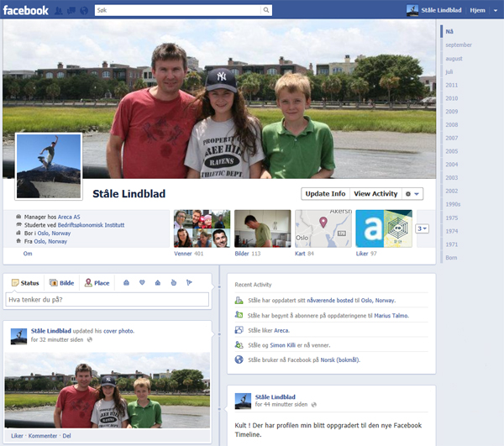Open the Simon Killi link

tap(282, 345)
